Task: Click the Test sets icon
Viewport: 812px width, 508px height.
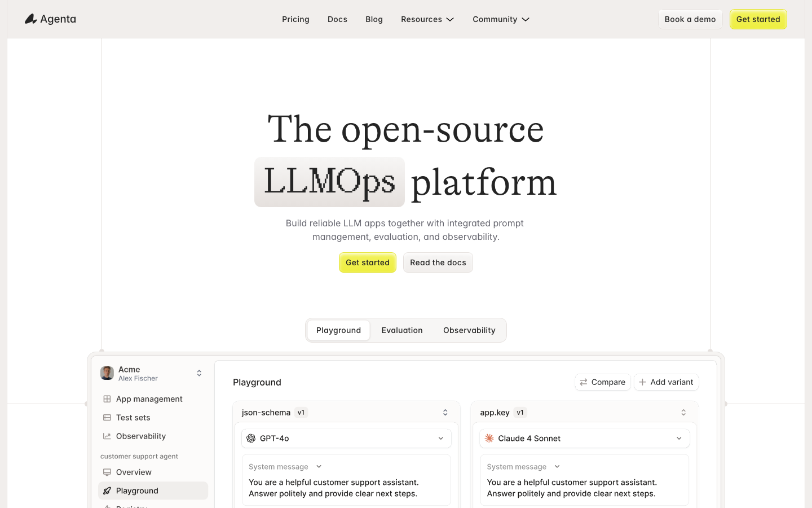Action: click(107, 418)
